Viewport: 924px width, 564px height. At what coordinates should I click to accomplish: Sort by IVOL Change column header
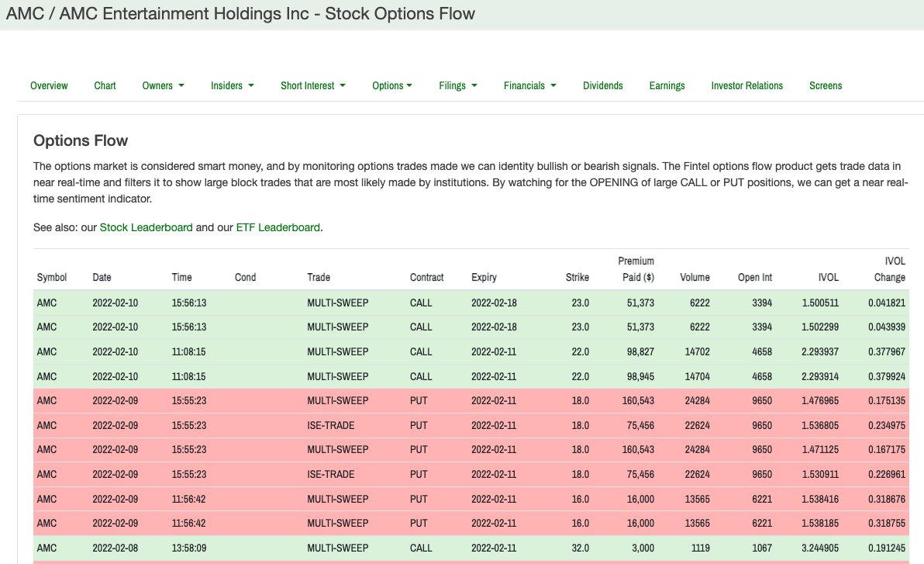(x=890, y=269)
